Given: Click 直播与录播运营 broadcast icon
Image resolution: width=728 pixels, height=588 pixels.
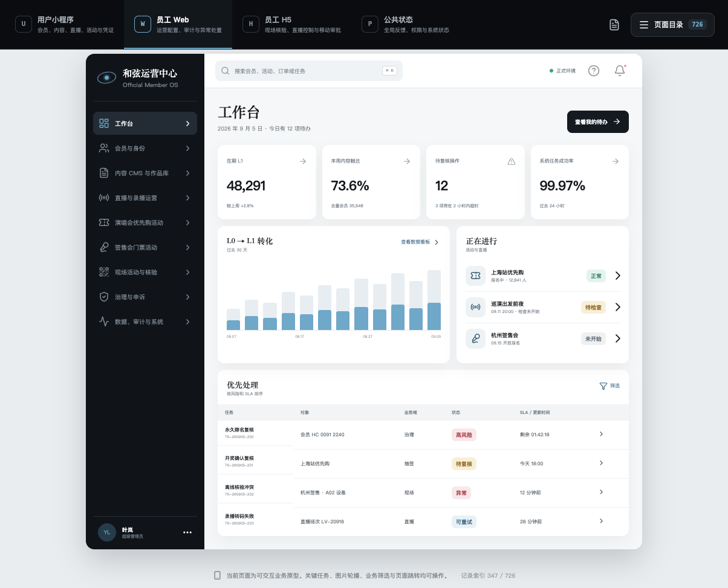Looking at the screenshot, I should tap(104, 198).
